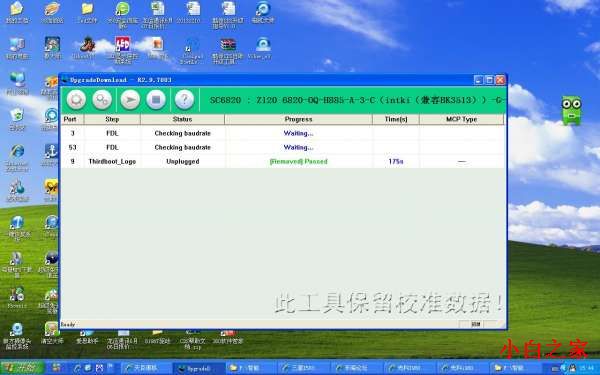Click FDL in the port 3 row

tap(112, 133)
